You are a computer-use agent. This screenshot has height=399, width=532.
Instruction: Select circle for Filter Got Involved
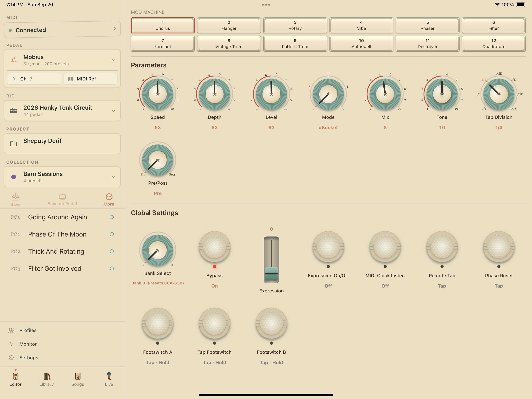pos(112,269)
